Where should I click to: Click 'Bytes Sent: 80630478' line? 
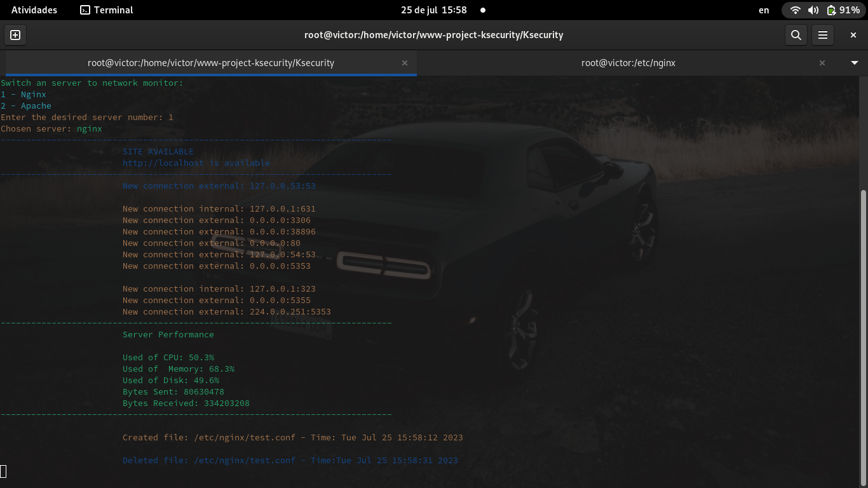[x=173, y=392]
